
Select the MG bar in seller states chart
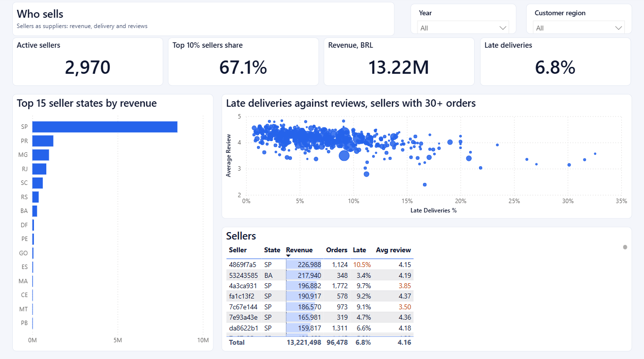[x=41, y=155]
